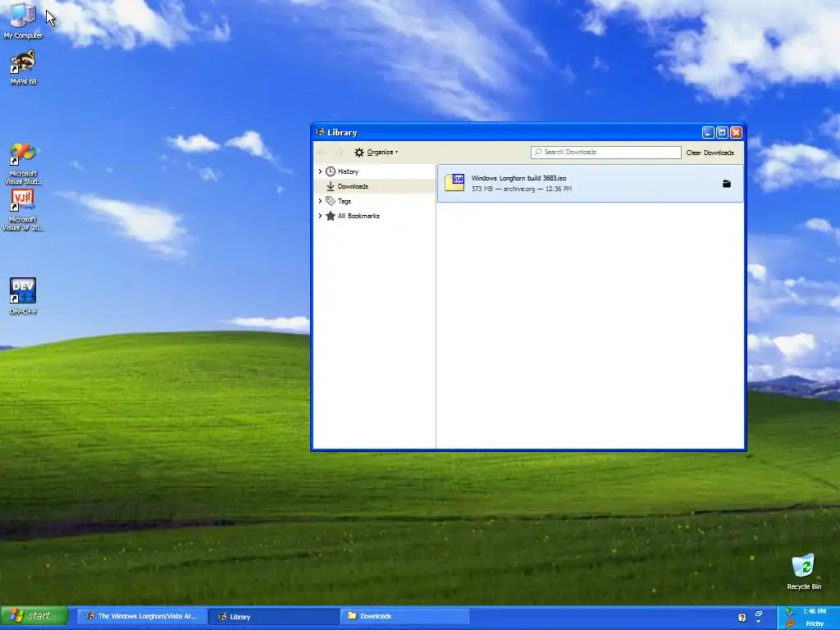Click the Clear Downloads button
This screenshot has width=840, height=630.
pyautogui.click(x=710, y=153)
